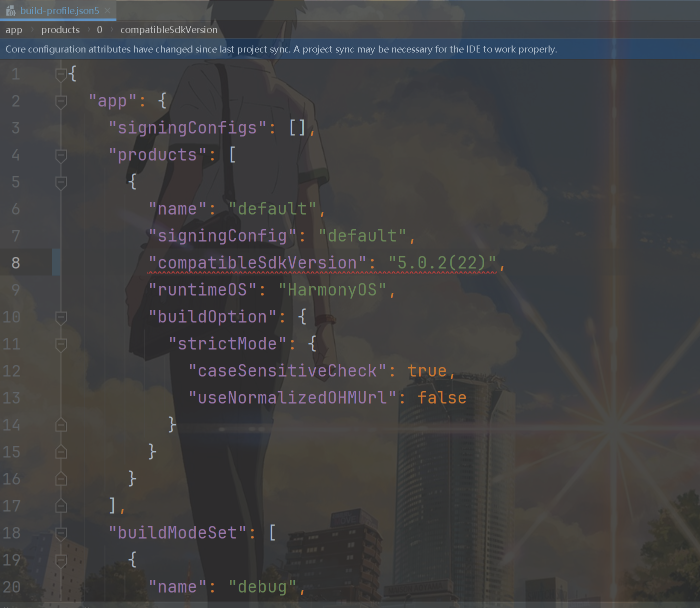Collapse the "buildModeSet" array on line 18

tap(61, 533)
